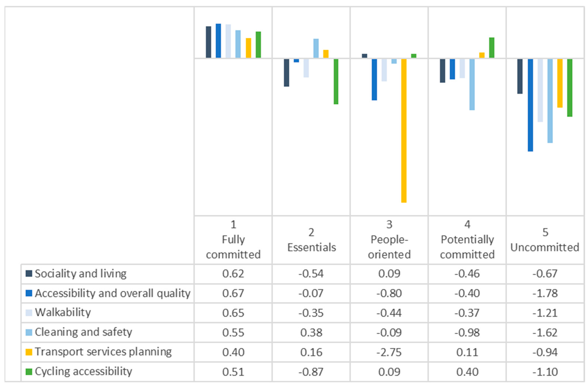Click the -1.78 Accessibility value cell
Viewport: 588px width, 387px height.
click(x=545, y=293)
